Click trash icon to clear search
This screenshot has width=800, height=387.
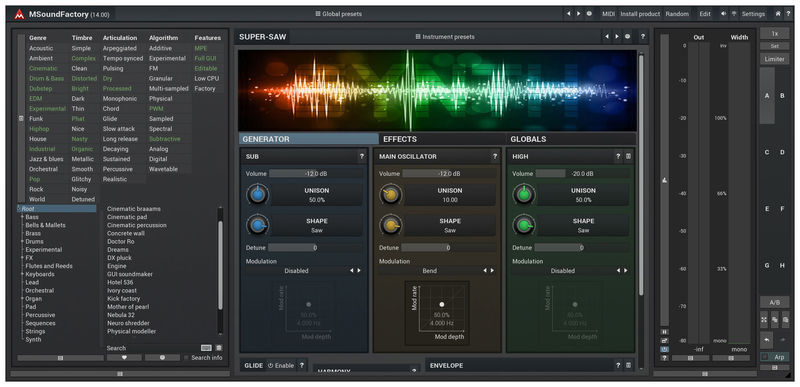(x=218, y=348)
